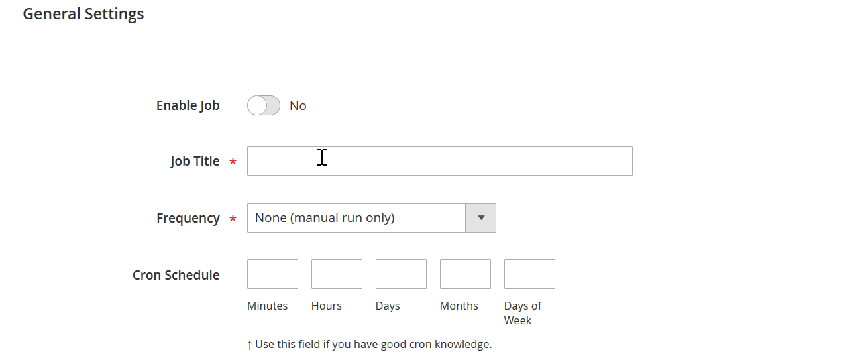Click the Job Title label
The image size is (868, 358).
(x=195, y=161)
